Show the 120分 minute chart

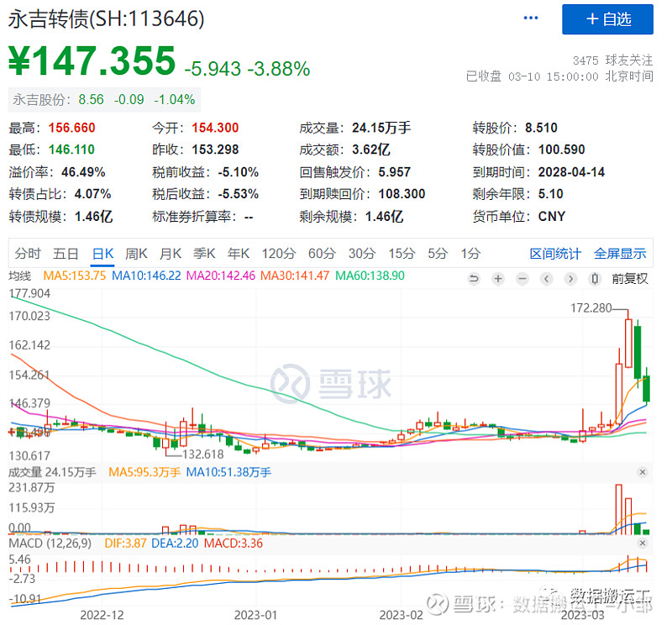279,254
